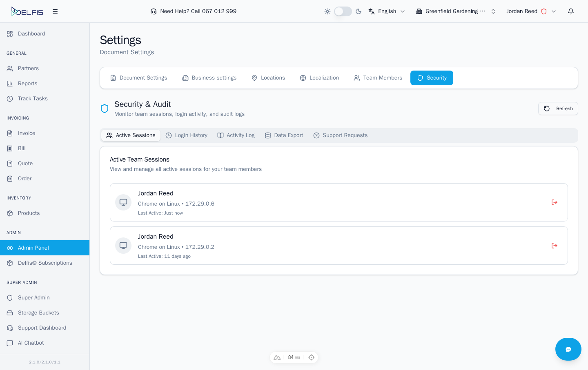Click the 84 ms performance indicator
The width and height of the screenshot is (588, 370).
[x=294, y=357]
